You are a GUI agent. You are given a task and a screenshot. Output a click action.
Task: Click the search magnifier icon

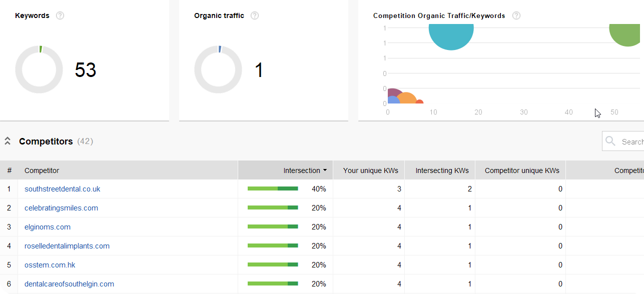tap(610, 141)
